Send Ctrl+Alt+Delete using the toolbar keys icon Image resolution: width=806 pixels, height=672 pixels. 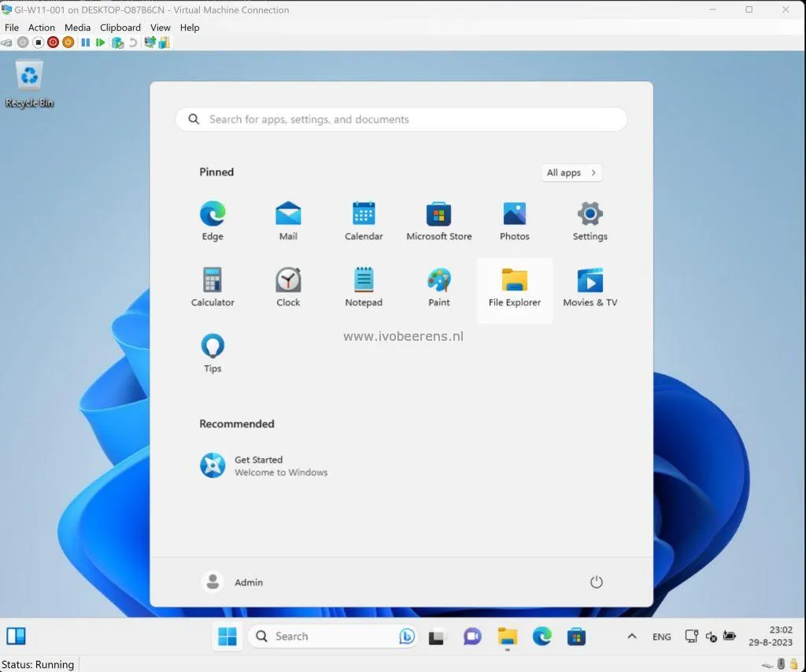point(6,42)
